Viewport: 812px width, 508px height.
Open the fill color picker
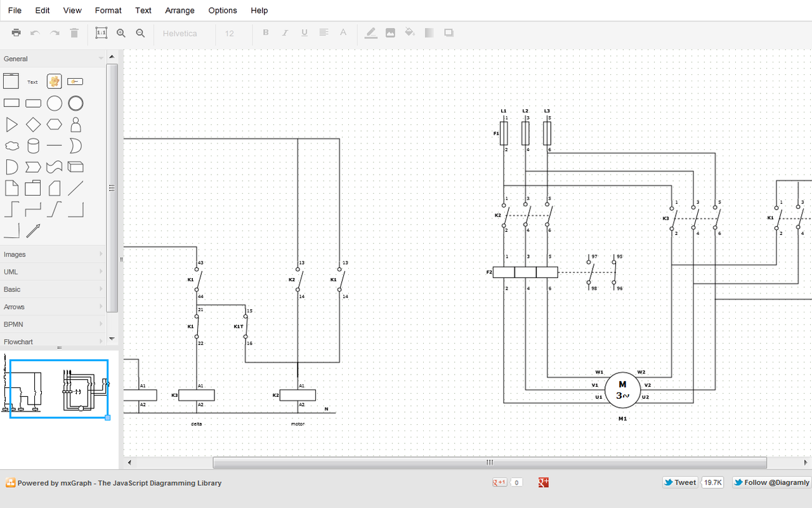tap(409, 32)
